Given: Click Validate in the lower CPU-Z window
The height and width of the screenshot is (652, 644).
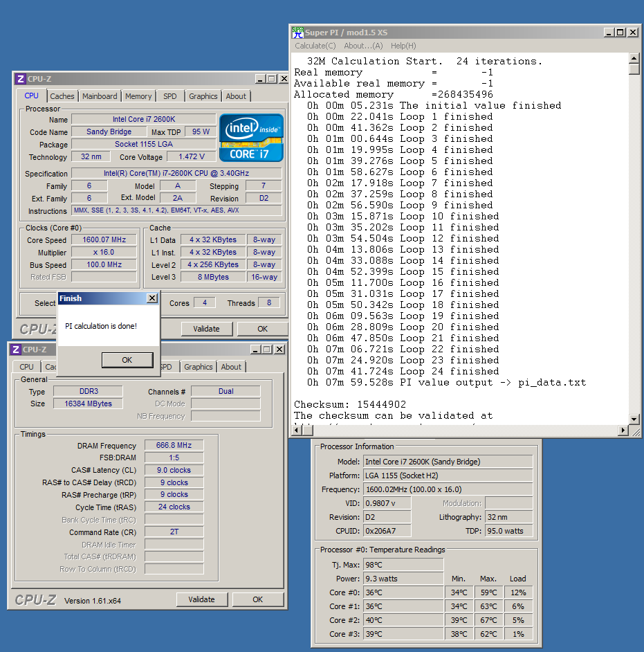Looking at the screenshot, I should [201, 599].
